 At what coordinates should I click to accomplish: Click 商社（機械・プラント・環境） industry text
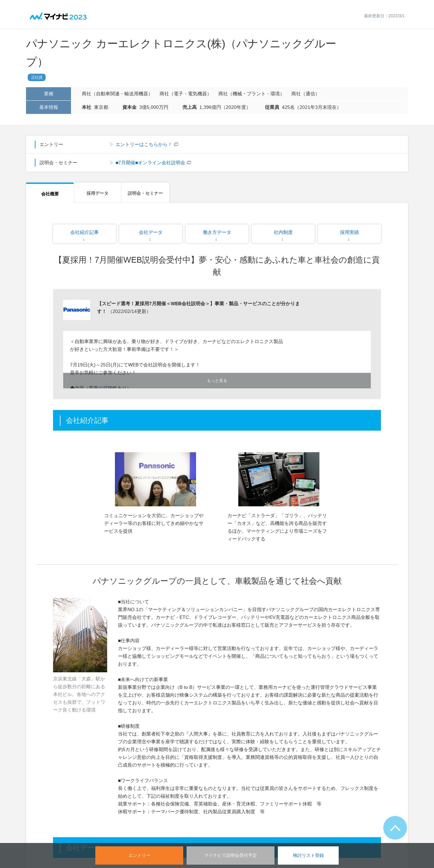[x=251, y=94]
